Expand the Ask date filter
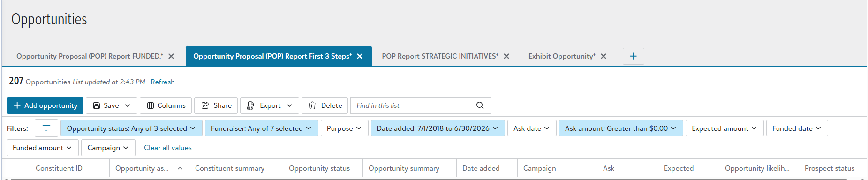 (x=532, y=128)
